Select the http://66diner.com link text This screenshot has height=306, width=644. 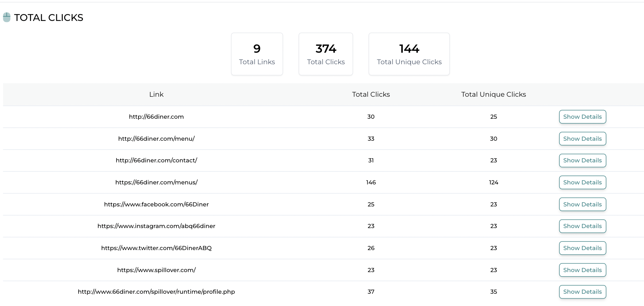156,117
